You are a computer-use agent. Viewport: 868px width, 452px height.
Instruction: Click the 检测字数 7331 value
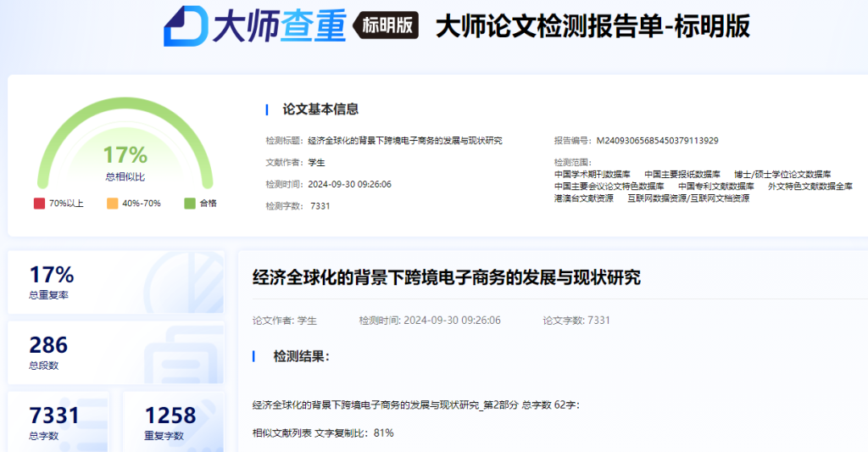pos(320,206)
